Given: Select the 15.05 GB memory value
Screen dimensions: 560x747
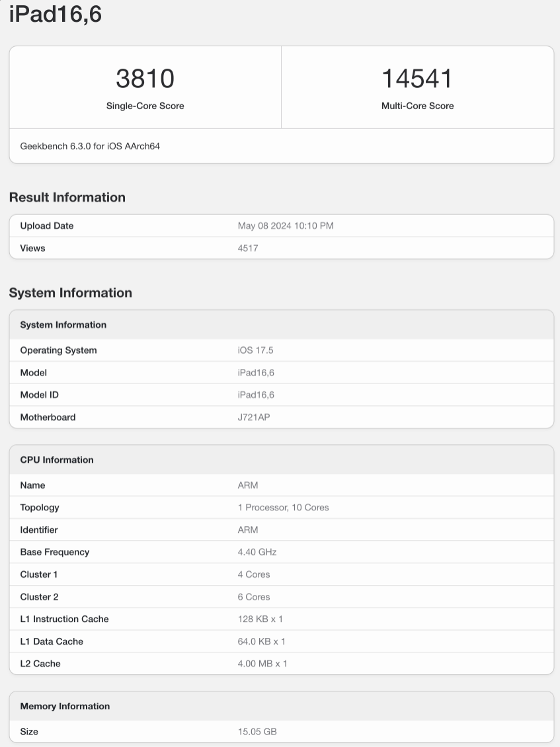Looking at the screenshot, I should pyautogui.click(x=257, y=732).
